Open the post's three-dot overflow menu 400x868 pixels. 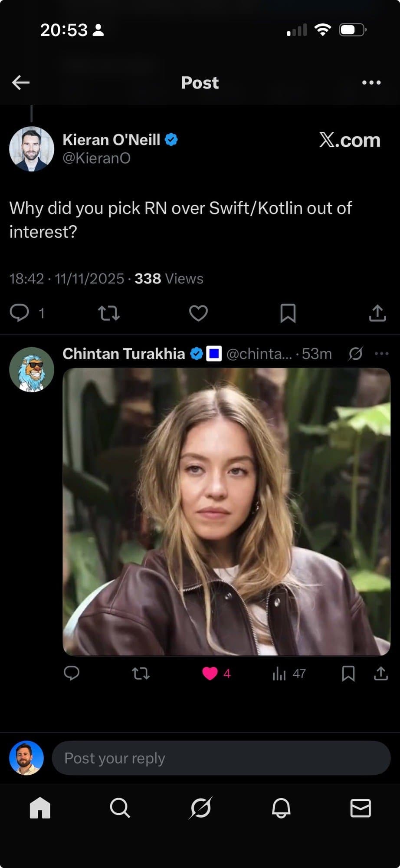(x=371, y=82)
